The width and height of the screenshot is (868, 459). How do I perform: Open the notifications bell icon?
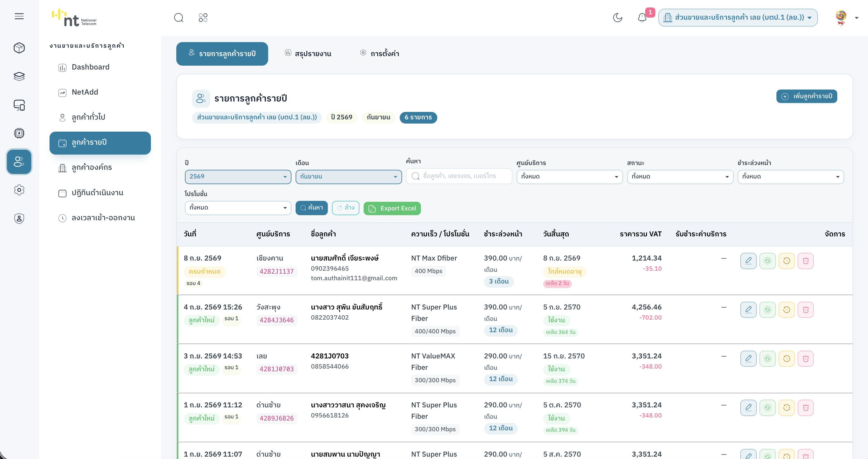click(642, 18)
